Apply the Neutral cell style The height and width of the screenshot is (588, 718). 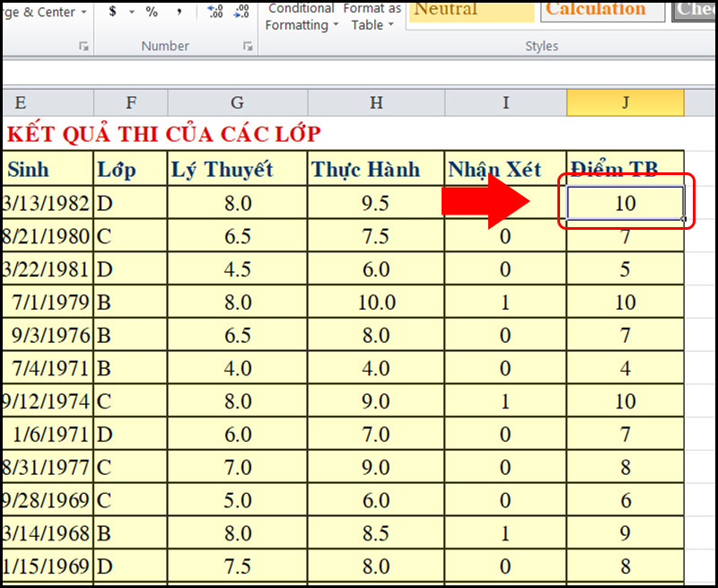[470, 10]
